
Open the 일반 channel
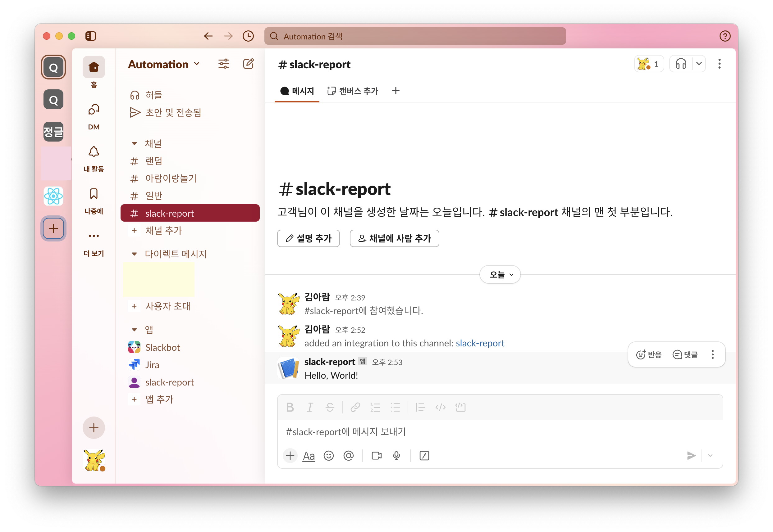click(154, 196)
